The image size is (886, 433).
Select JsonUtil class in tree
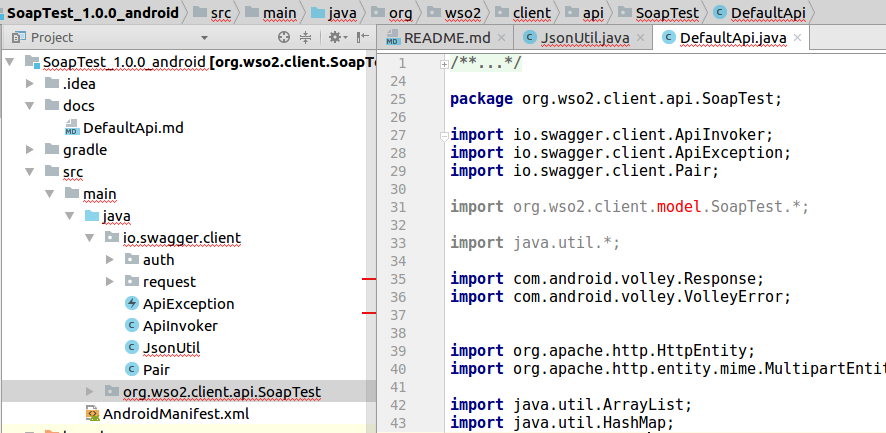coord(171,348)
